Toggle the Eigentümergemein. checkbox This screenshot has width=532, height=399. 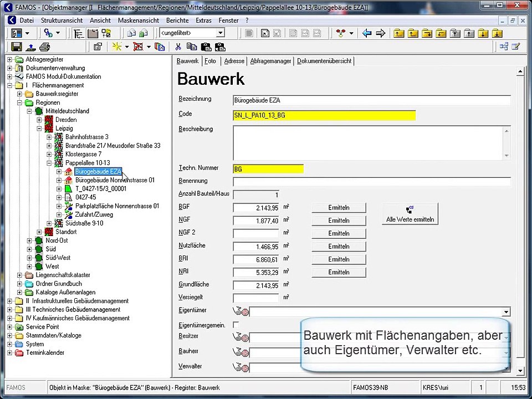coord(236,325)
